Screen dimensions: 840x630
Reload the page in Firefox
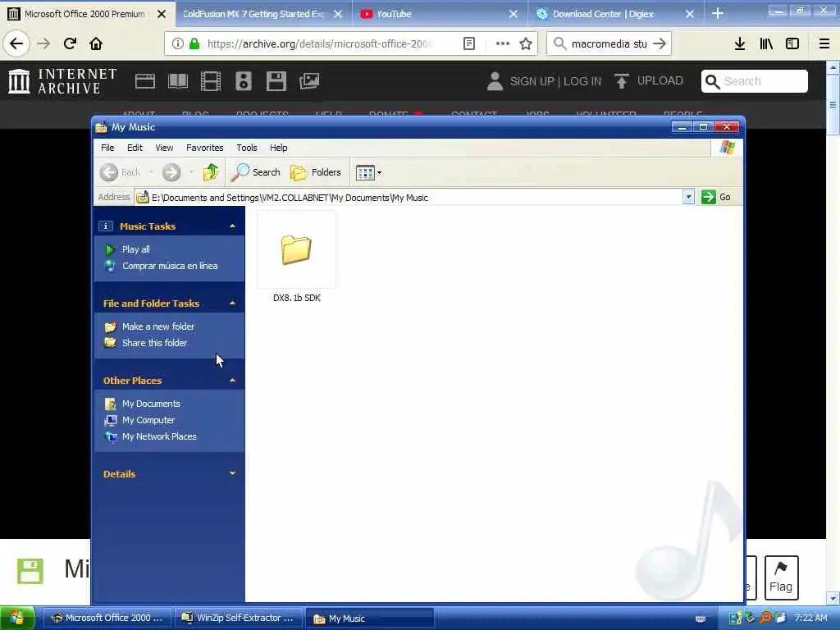(x=70, y=43)
